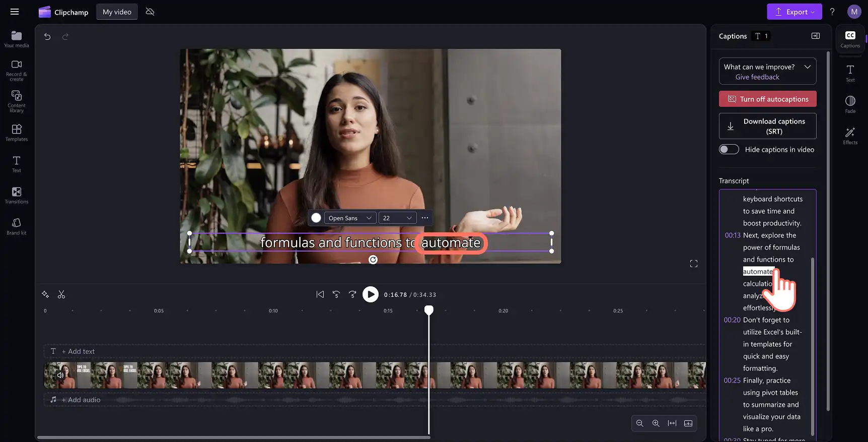Click the transcript vertical scrollbar
The width and height of the screenshot is (868, 442).
pyautogui.click(x=812, y=346)
